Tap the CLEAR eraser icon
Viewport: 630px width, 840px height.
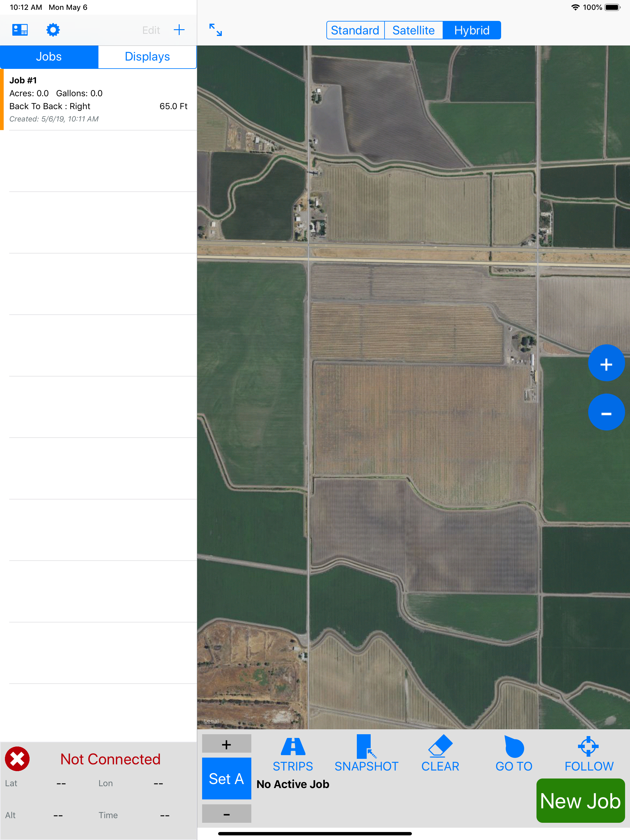(440, 753)
